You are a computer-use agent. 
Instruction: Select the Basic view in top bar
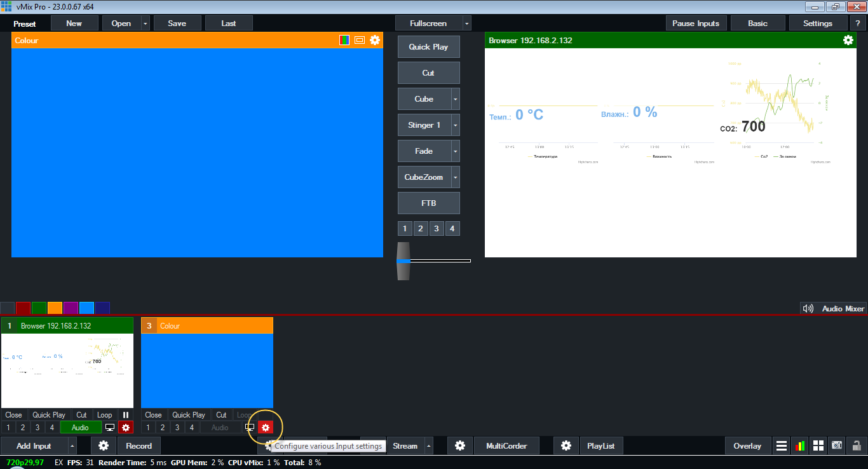[757, 24]
